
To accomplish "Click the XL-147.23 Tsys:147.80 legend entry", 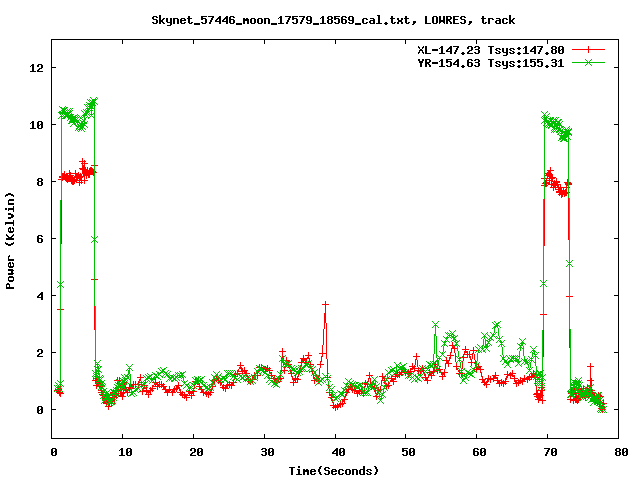I will pyautogui.click(x=491, y=50).
